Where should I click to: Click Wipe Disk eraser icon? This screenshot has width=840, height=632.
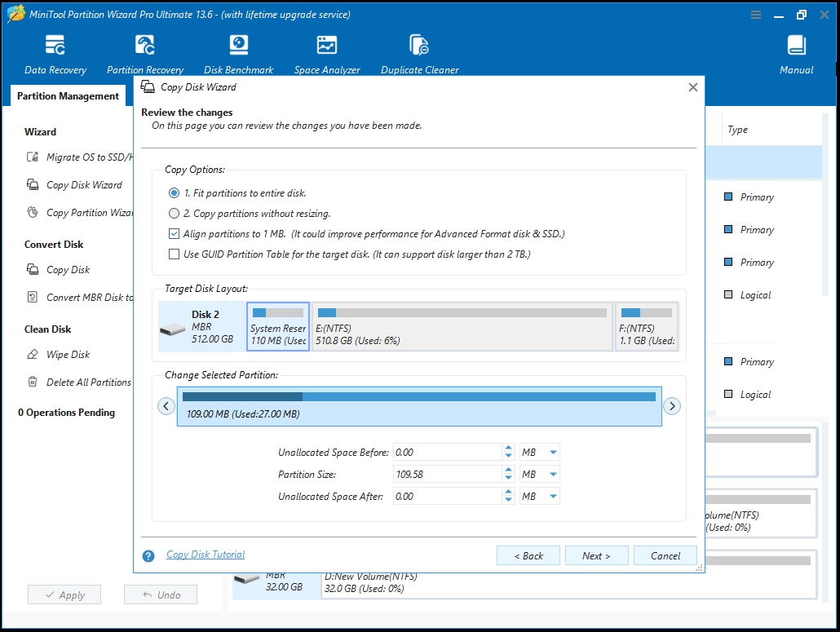point(33,355)
